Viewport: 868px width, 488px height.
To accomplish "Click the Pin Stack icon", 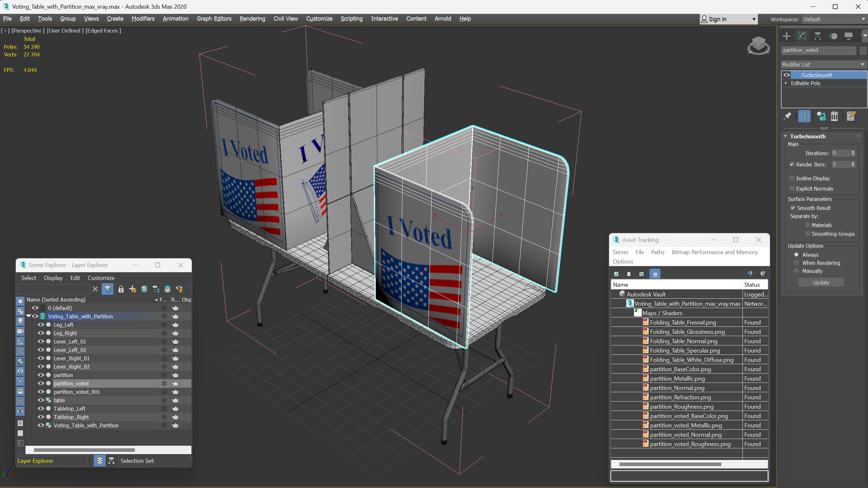I will [x=787, y=116].
